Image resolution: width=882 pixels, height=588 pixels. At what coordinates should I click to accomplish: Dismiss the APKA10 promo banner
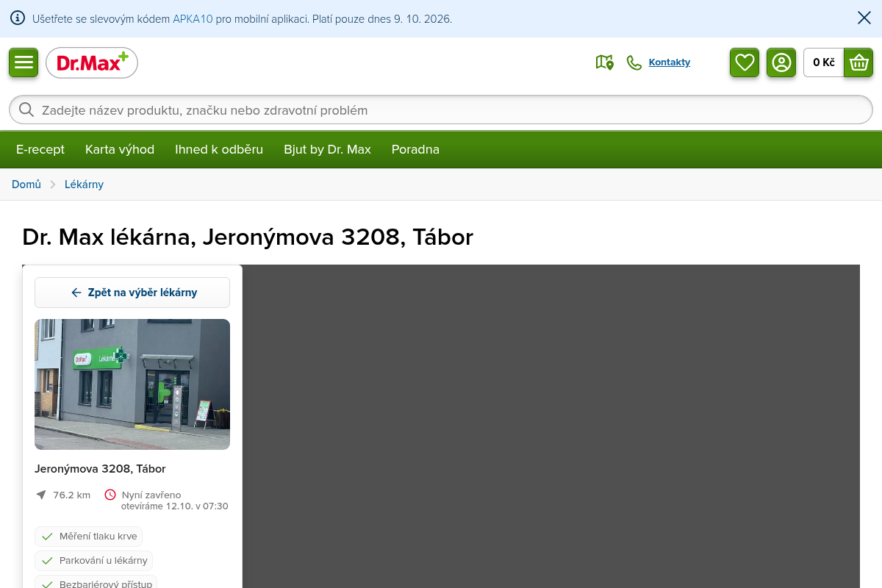pos(864,18)
